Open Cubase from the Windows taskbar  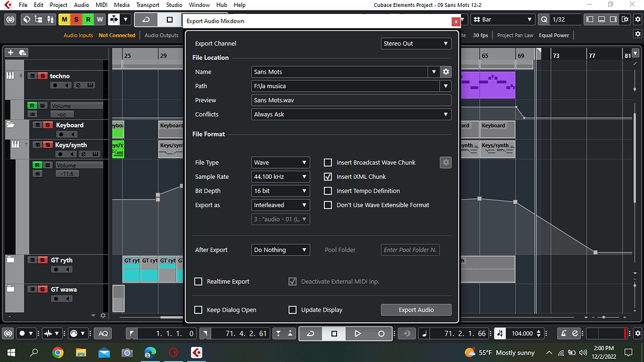coord(196,353)
